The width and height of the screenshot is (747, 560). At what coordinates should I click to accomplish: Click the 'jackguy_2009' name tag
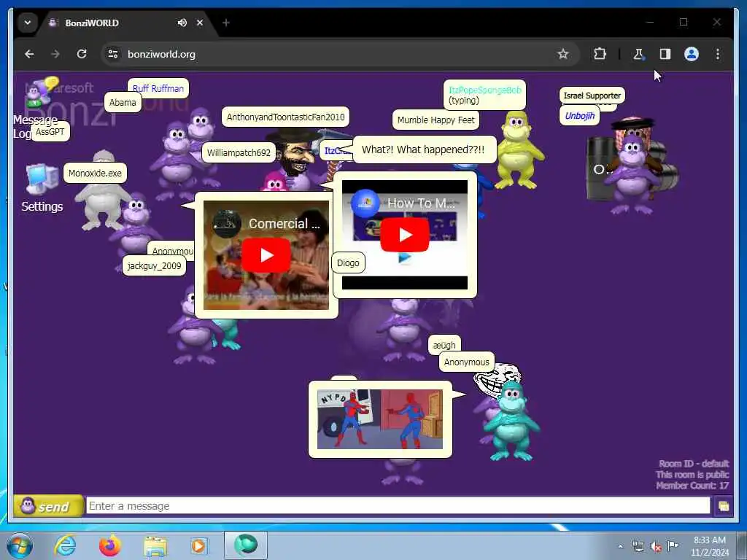[x=155, y=265]
